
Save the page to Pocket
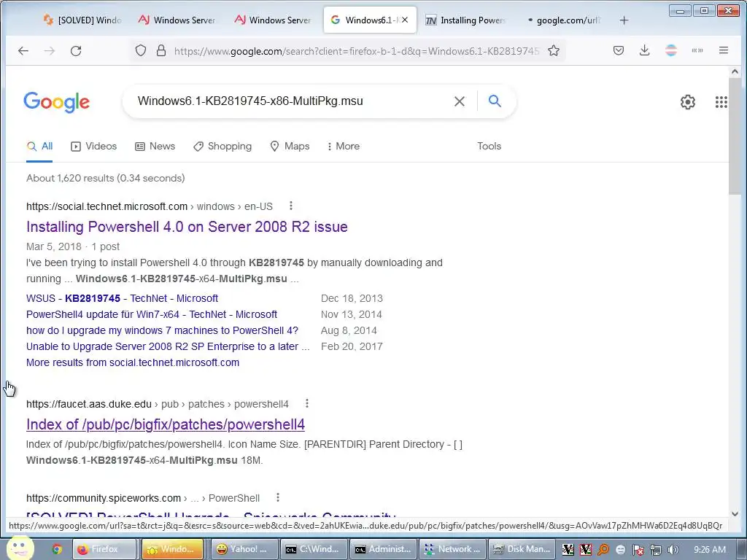619,50
